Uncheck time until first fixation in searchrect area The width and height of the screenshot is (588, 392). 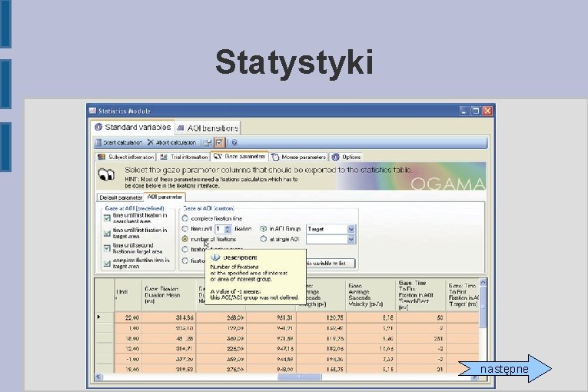(x=107, y=218)
